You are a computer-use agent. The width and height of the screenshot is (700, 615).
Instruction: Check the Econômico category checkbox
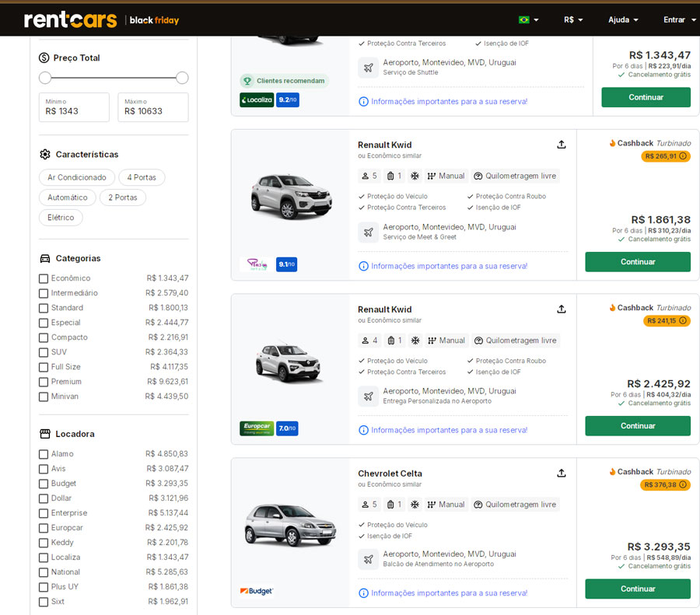[44, 278]
